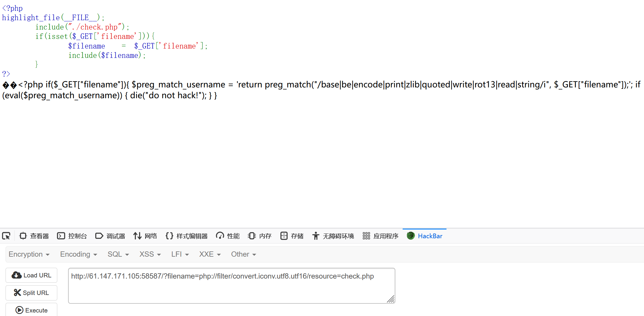
Task: Open the Application (应用程序) panel
Action: click(380, 236)
